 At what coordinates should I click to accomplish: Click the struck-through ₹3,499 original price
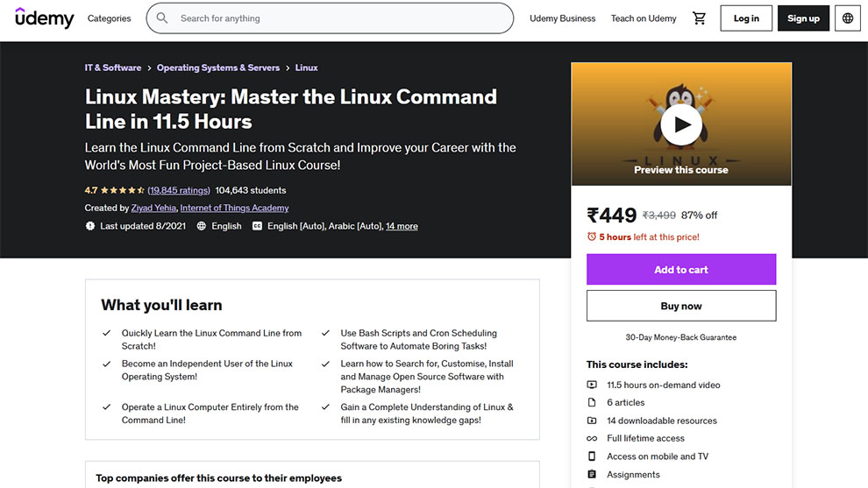pyautogui.click(x=658, y=216)
